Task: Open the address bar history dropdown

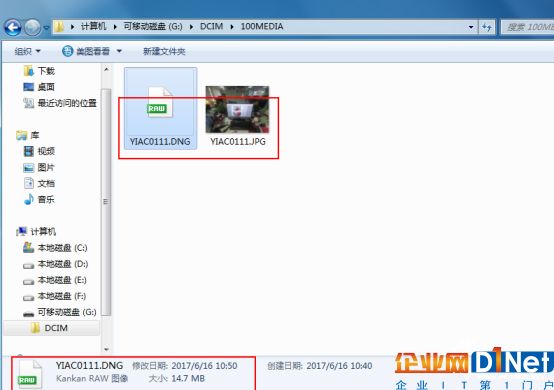Action: pos(471,27)
